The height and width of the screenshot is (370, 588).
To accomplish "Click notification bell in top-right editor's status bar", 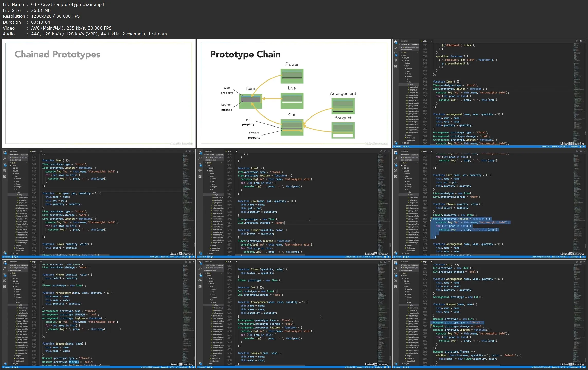I will [x=584, y=147].
